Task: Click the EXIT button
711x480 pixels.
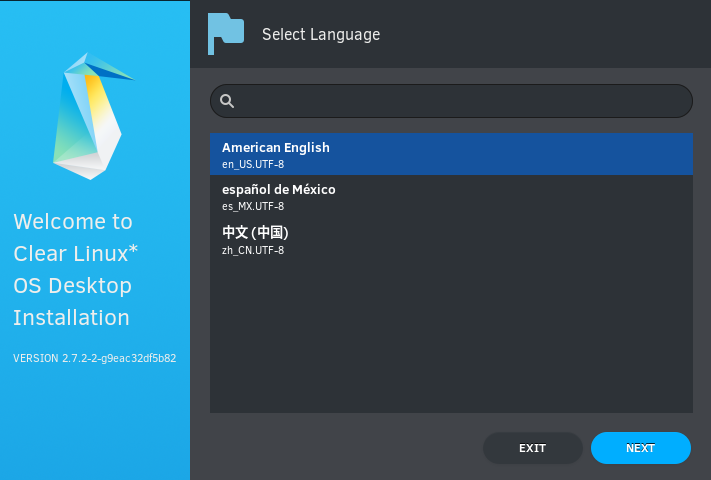Action: (533, 448)
